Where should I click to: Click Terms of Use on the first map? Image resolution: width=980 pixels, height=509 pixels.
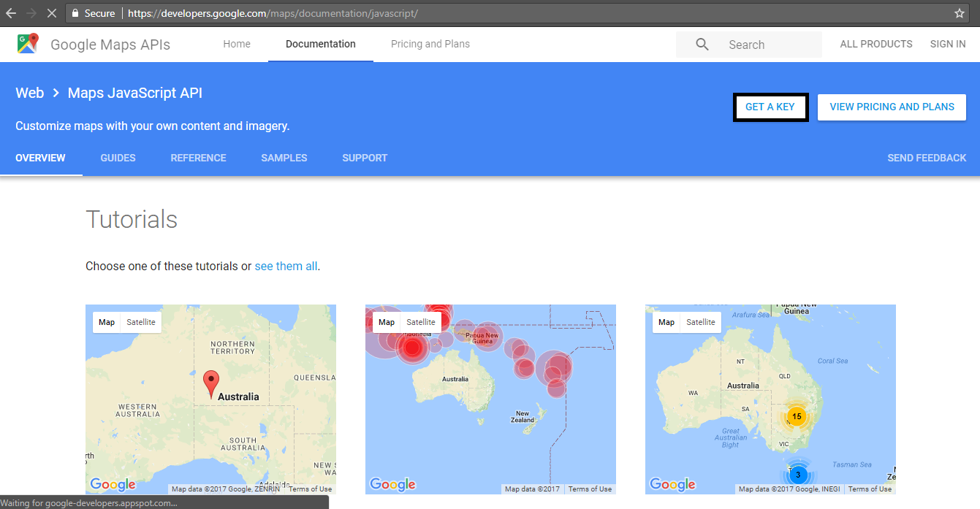click(x=311, y=489)
